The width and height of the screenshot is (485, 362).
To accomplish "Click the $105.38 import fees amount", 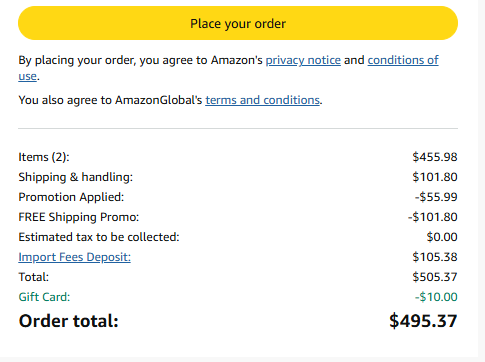I will tap(435, 257).
